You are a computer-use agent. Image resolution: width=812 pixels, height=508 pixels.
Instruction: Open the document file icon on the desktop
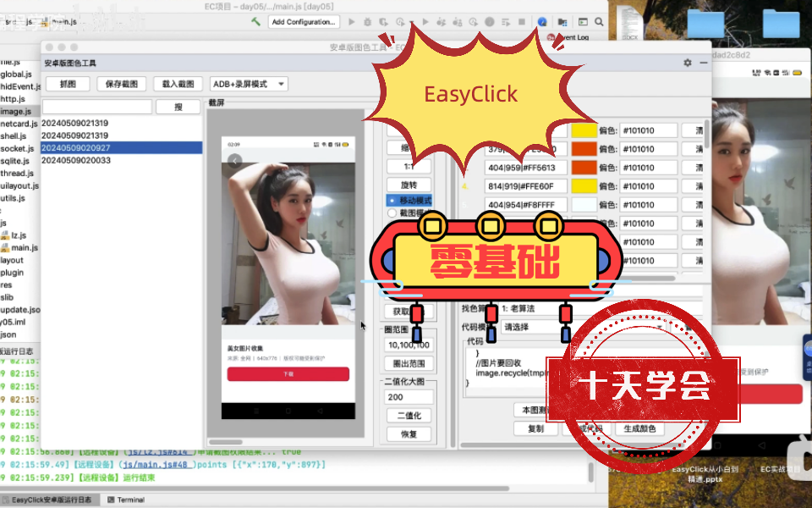click(x=629, y=25)
